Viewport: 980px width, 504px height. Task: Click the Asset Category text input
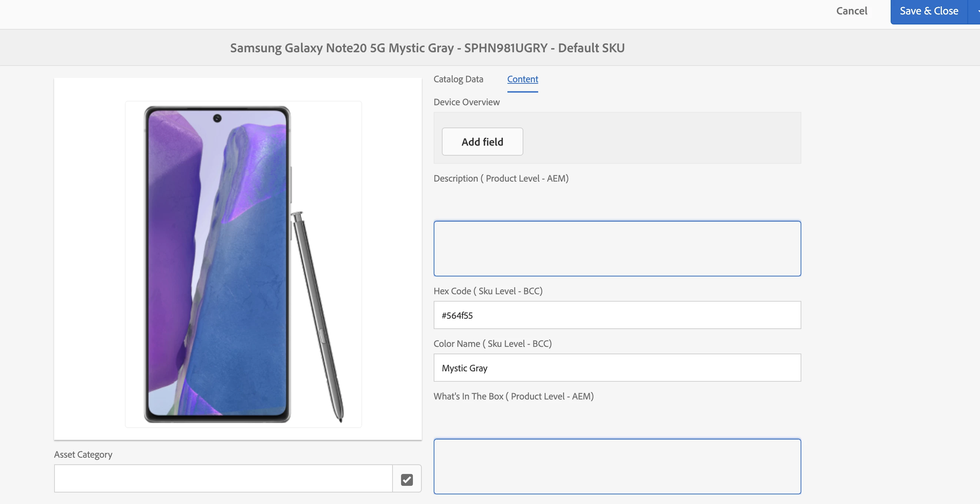point(223,478)
